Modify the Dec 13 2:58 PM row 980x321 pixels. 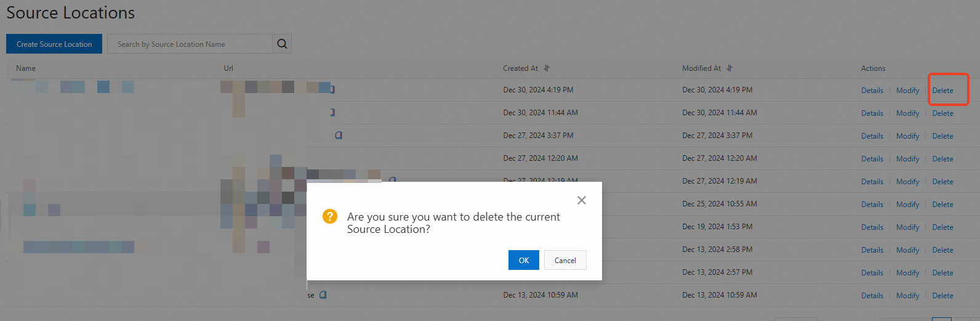pos(908,250)
